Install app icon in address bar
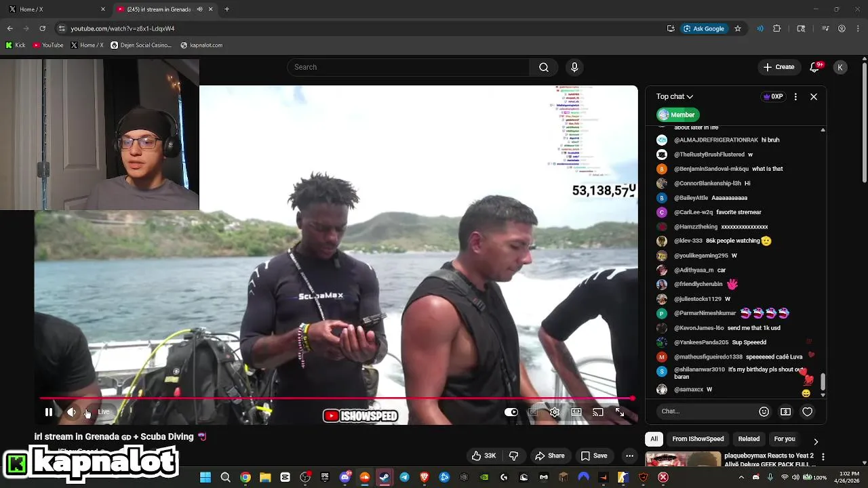 671,28
